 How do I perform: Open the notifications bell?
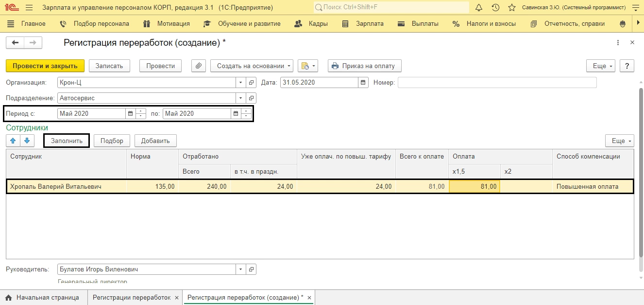(x=479, y=8)
